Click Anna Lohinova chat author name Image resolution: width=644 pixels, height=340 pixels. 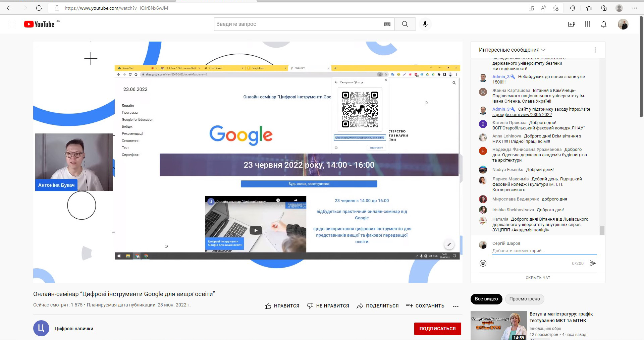pos(507,136)
